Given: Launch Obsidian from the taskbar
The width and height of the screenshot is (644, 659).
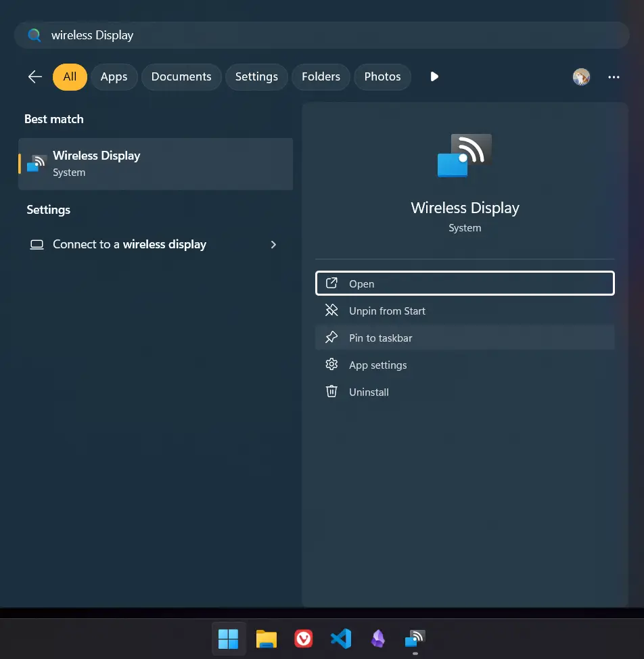Looking at the screenshot, I should click(378, 638).
